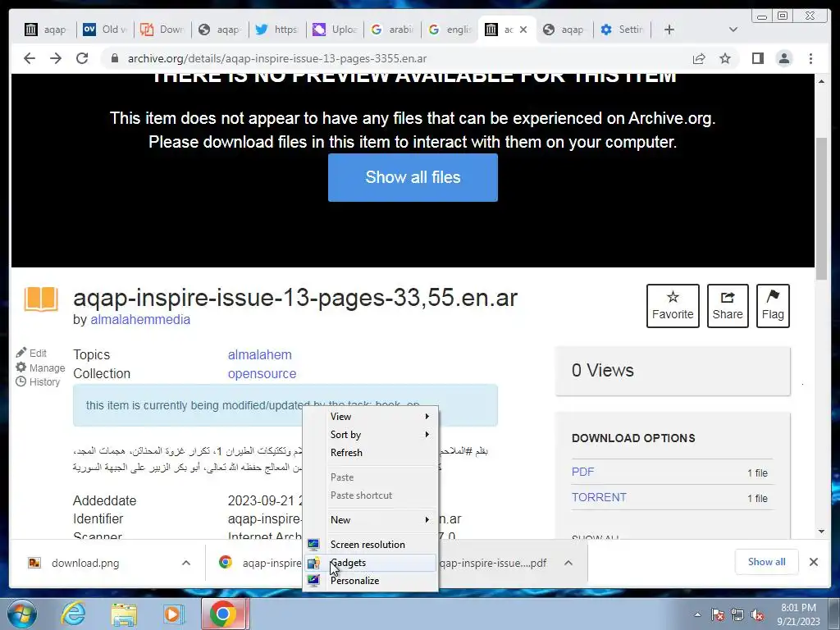Go forward to the next page
The height and width of the screenshot is (630, 840).
[56, 58]
